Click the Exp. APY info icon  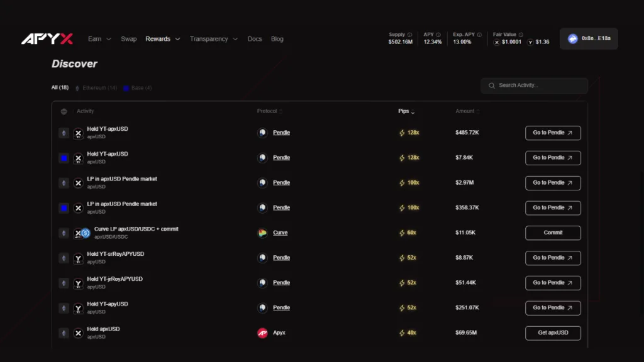(x=479, y=35)
